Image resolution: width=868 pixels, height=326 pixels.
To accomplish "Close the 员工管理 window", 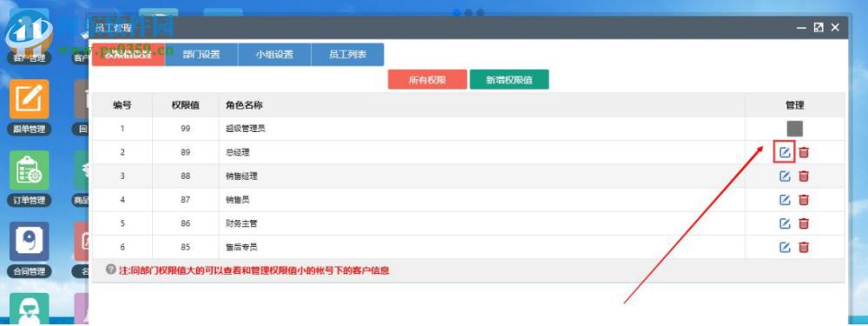I will coord(835,27).
